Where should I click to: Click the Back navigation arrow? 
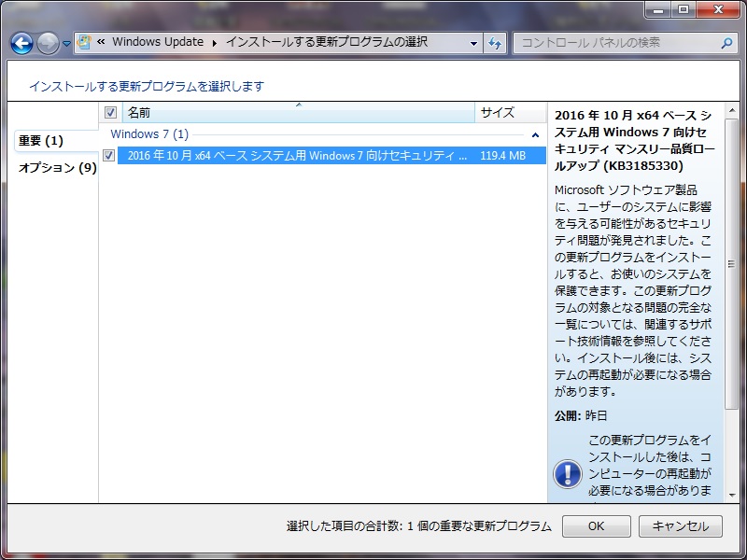21,43
